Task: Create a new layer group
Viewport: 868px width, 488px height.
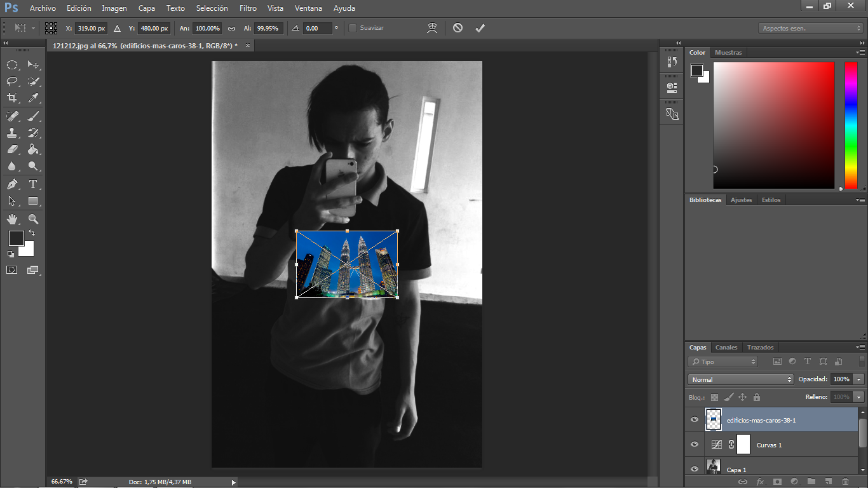Action: pyautogui.click(x=811, y=482)
